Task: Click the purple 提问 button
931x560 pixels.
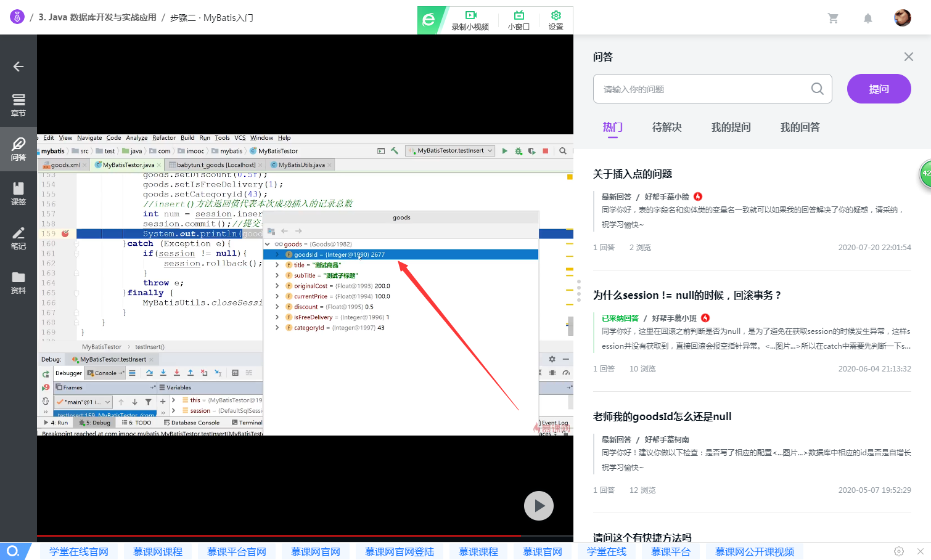Action: coord(879,89)
